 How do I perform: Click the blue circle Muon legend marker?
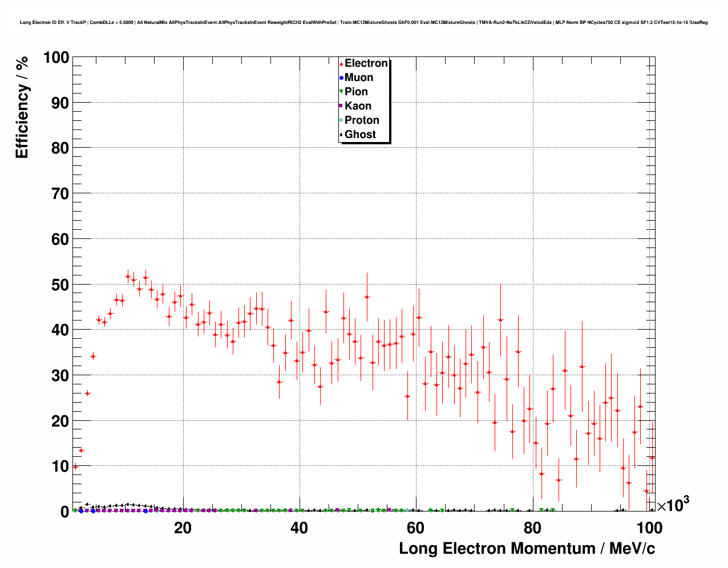click(341, 78)
